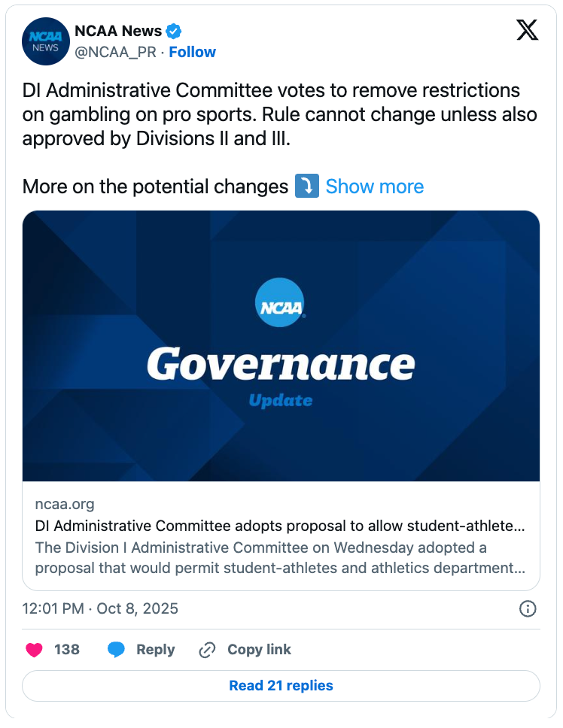The image size is (563, 728).
Task: Follow the NCAA_PR account
Action: coord(192,52)
